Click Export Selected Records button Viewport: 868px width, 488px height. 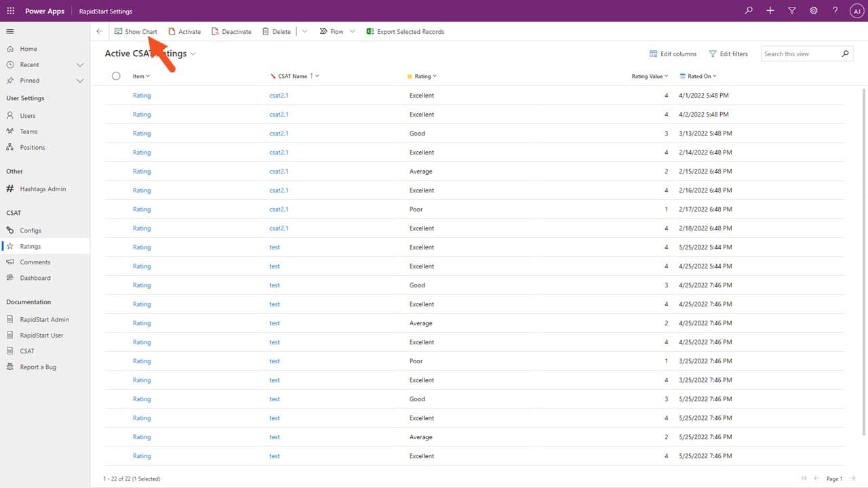point(405,32)
